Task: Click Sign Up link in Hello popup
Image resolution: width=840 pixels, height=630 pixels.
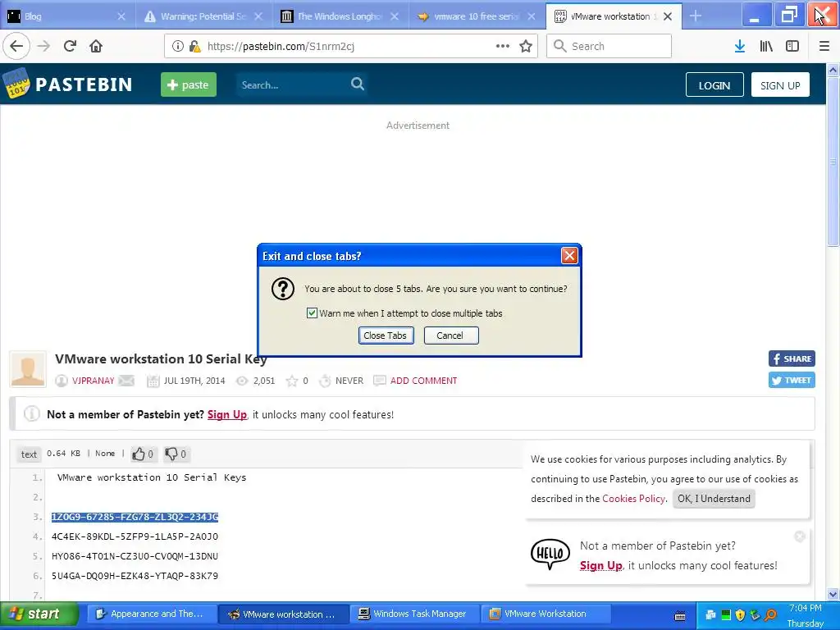Action: point(600,566)
